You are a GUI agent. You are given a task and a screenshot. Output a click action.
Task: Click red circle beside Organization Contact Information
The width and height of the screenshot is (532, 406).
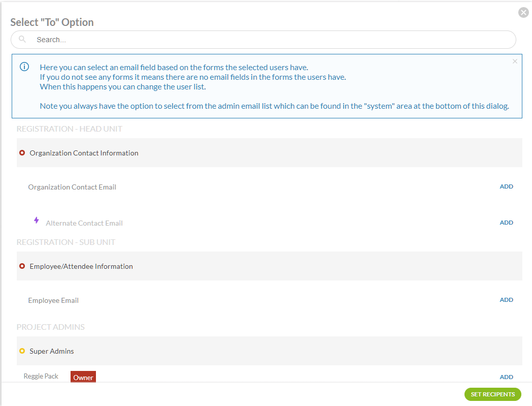coord(22,153)
